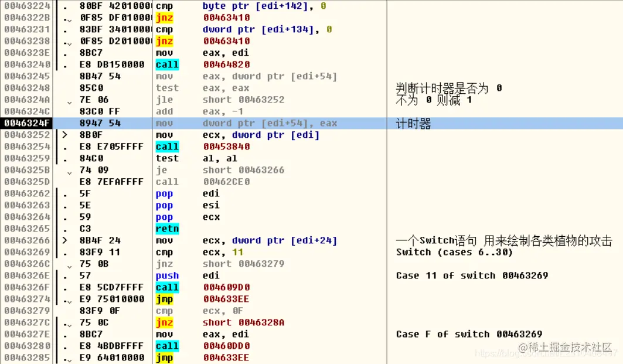Viewport: 623px width, 364px height.
Task: Click address 00463231
Action: coord(27,29)
